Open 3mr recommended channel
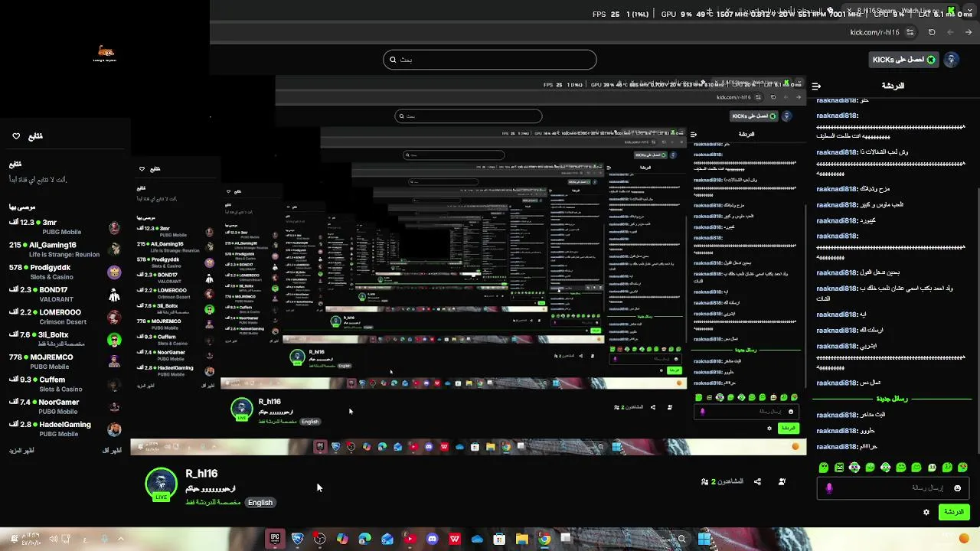This screenshot has height=551, width=980. tap(65, 227)
